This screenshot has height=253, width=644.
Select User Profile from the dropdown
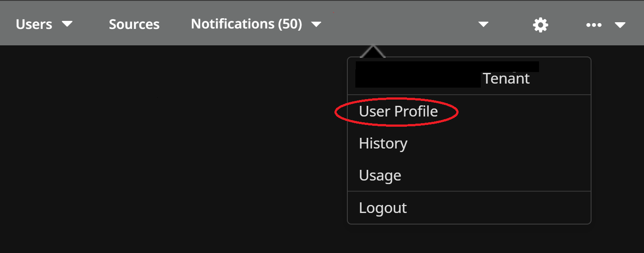point(398,111)
